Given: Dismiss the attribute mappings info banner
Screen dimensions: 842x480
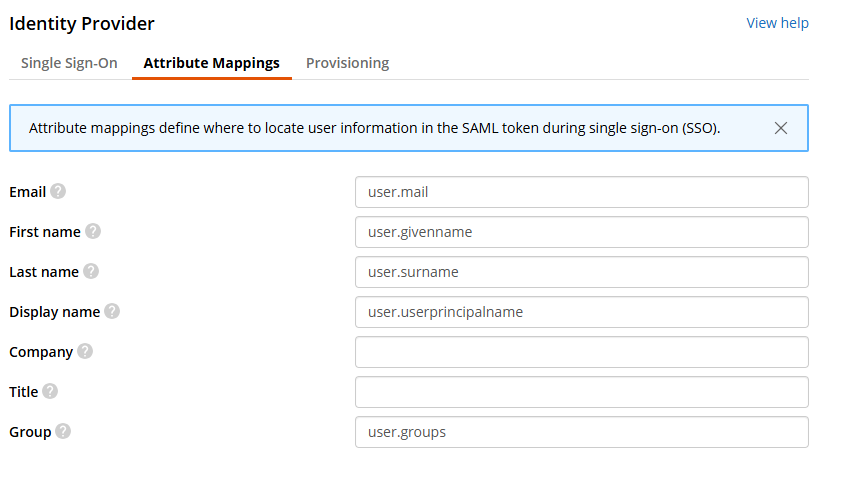Looking at the screenshot, I should coord(781,128).
